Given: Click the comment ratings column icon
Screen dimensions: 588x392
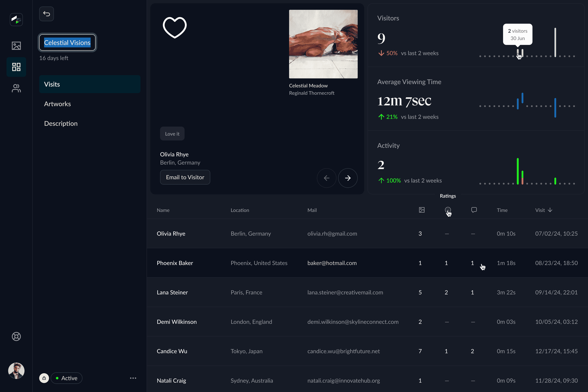Looking at the screenshot, I should click(x=474, y=210).
